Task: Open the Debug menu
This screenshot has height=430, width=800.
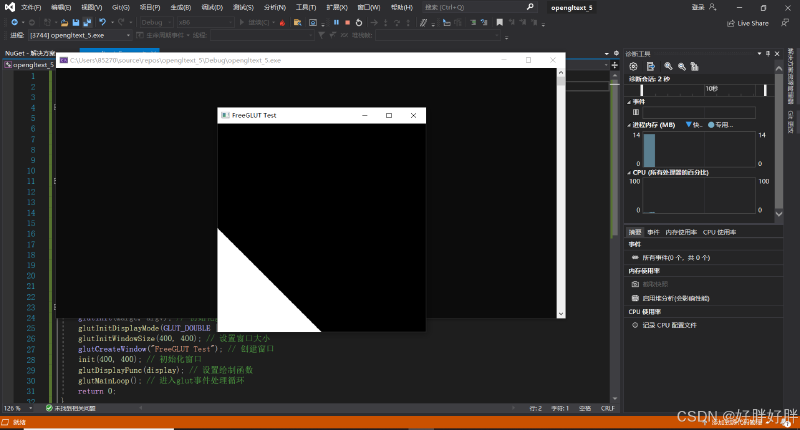Action: pyautogui.click(x=212, y=7)
